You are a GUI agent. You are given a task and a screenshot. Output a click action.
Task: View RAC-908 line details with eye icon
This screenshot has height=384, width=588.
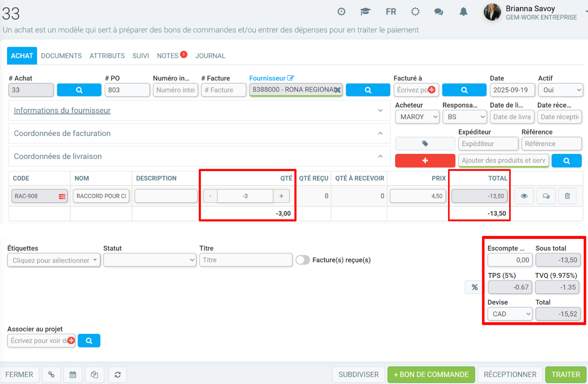(524, 196)
